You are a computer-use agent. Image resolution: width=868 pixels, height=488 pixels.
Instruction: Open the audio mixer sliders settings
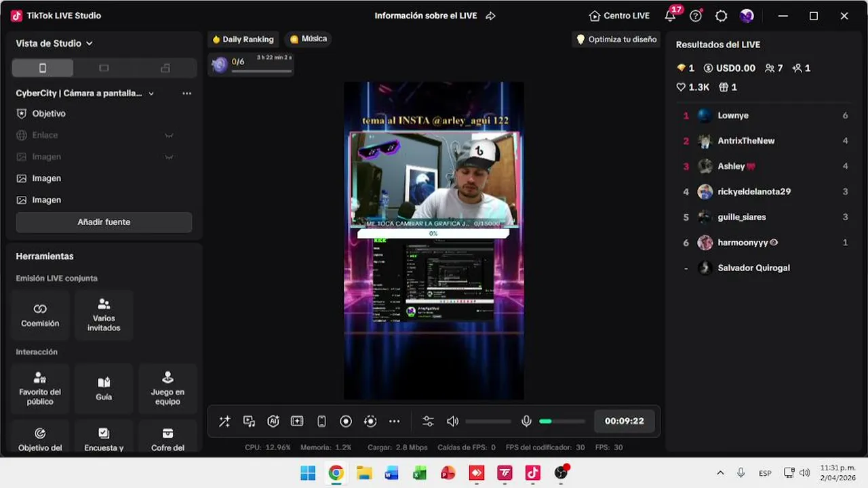point(428,422)
